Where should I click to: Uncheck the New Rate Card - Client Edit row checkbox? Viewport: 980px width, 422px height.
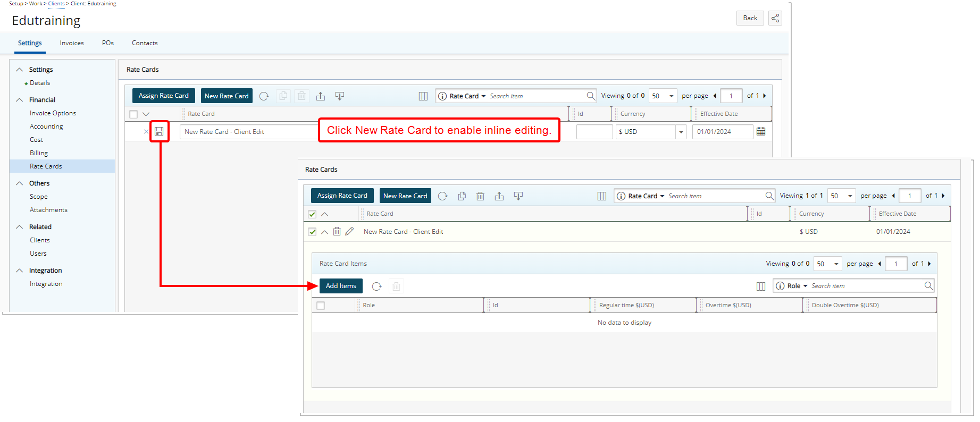[312, 232]
